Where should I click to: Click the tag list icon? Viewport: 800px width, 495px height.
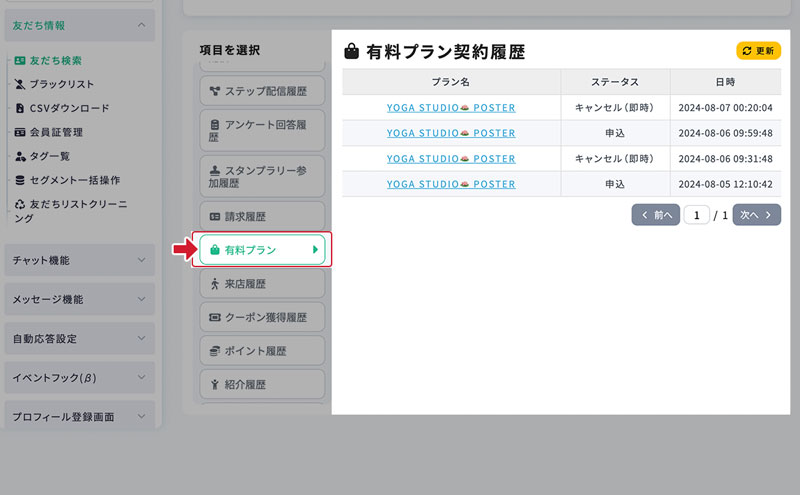click(20, 156)
